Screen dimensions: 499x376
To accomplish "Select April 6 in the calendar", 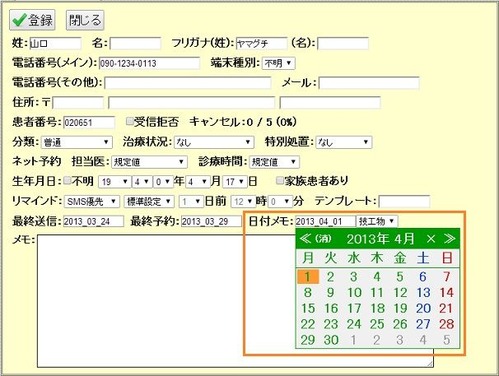I will pyautogui.click(x=423, y=277).
